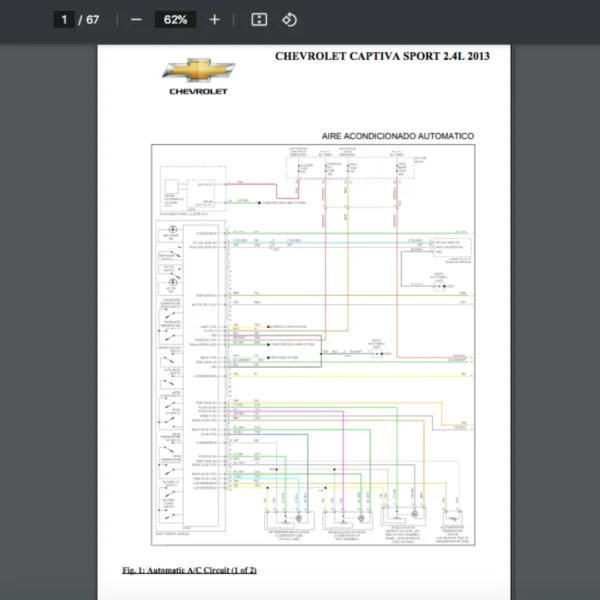
Task: Click the Aire Acondicionado Automatico heading
Action: pos(397,136)
